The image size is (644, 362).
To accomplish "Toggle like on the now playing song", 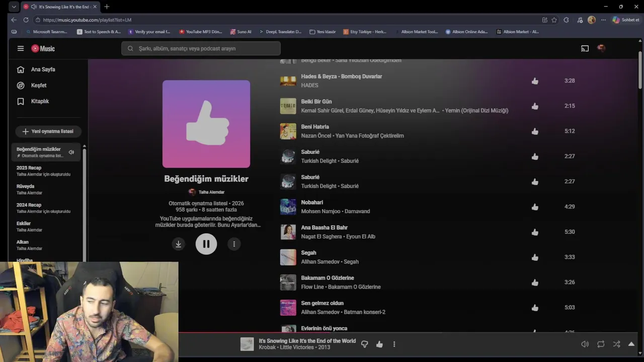I will tap(379, 344).
